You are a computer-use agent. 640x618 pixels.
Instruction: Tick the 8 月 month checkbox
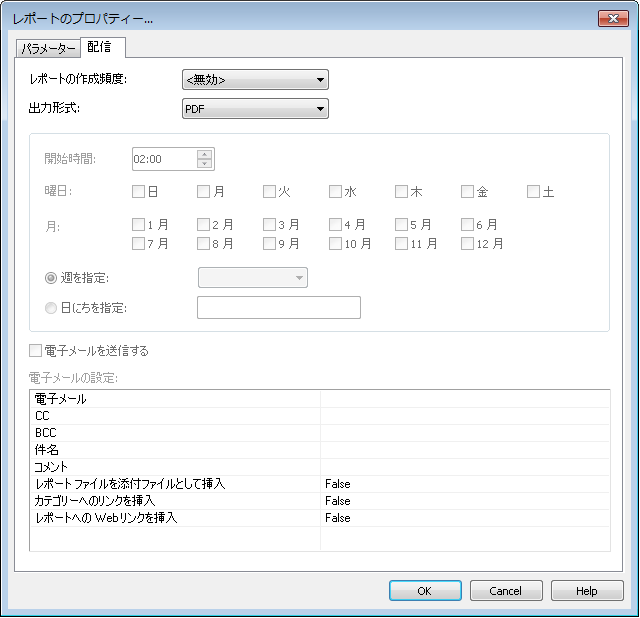tap(203, 244)
